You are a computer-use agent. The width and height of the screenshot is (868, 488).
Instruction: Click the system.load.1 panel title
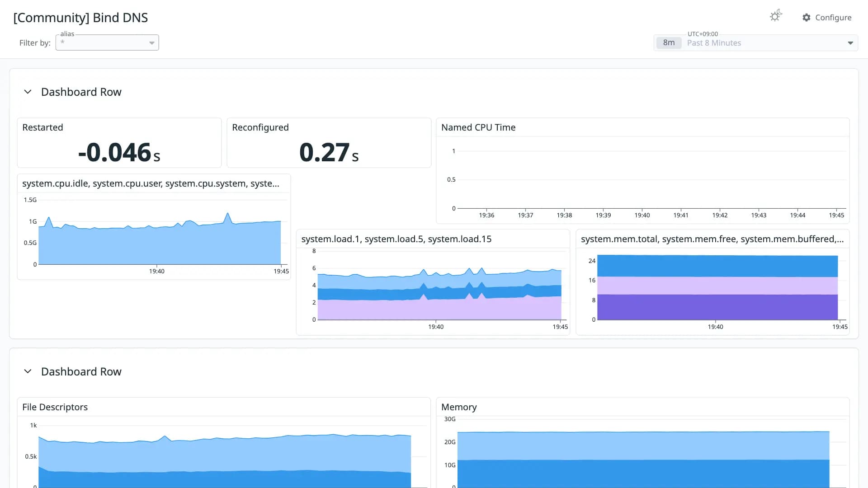tap(396, 239)
